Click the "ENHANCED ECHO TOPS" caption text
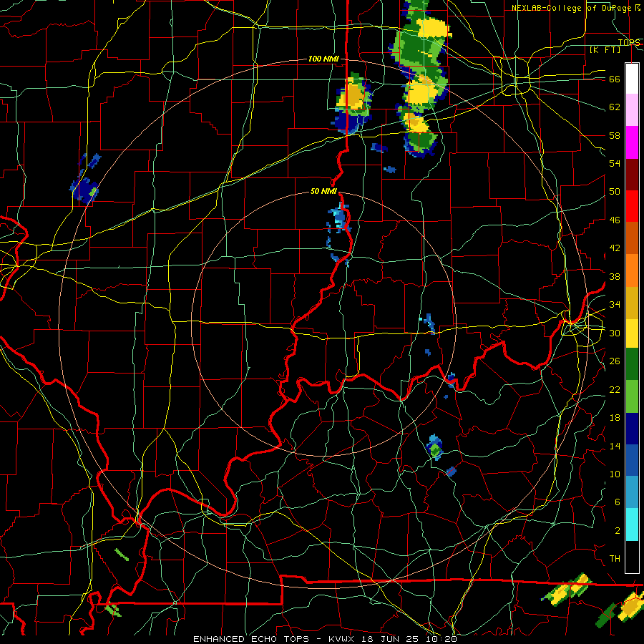 [250, 639]
